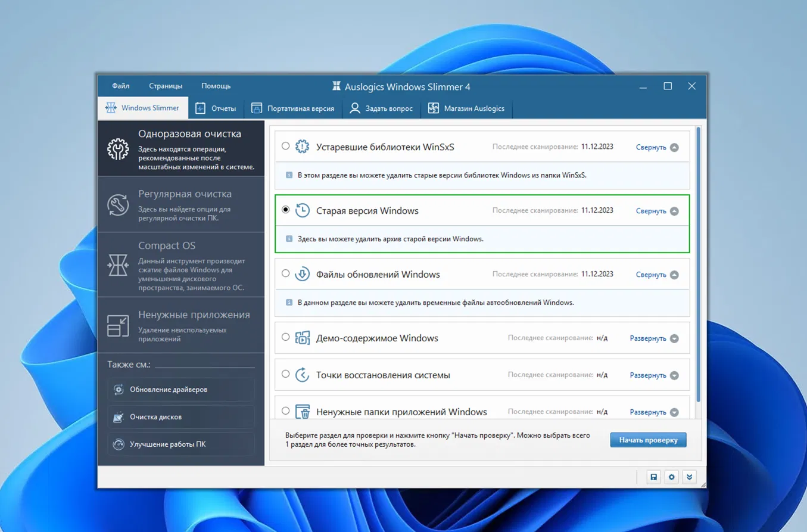Select the Регулярная очистка section
807x532 pixels.
click(x=181, y=204)
